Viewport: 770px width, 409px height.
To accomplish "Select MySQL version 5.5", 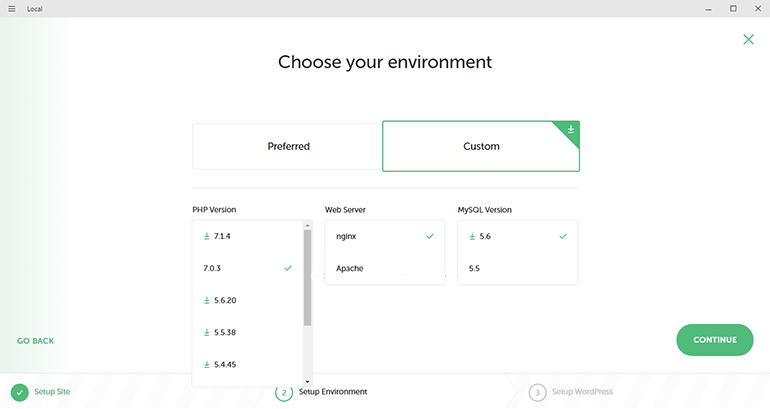I will click(518, 268).
